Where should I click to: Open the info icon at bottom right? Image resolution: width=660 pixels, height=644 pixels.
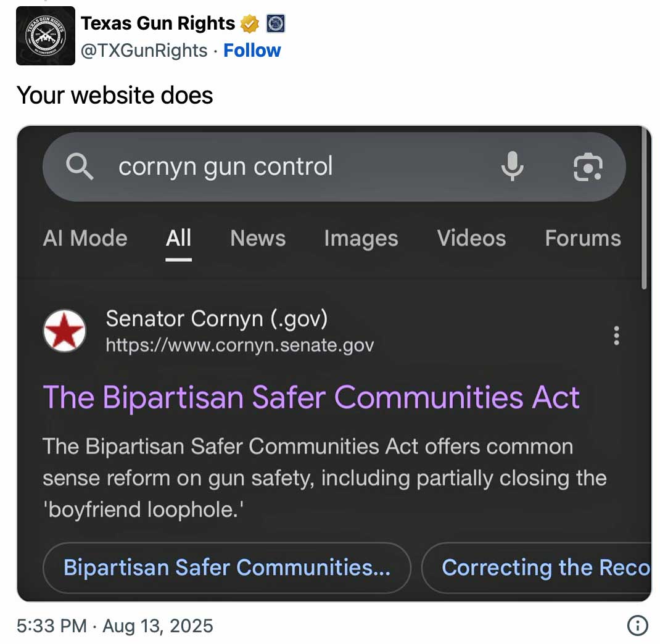(x=637, y=625)
